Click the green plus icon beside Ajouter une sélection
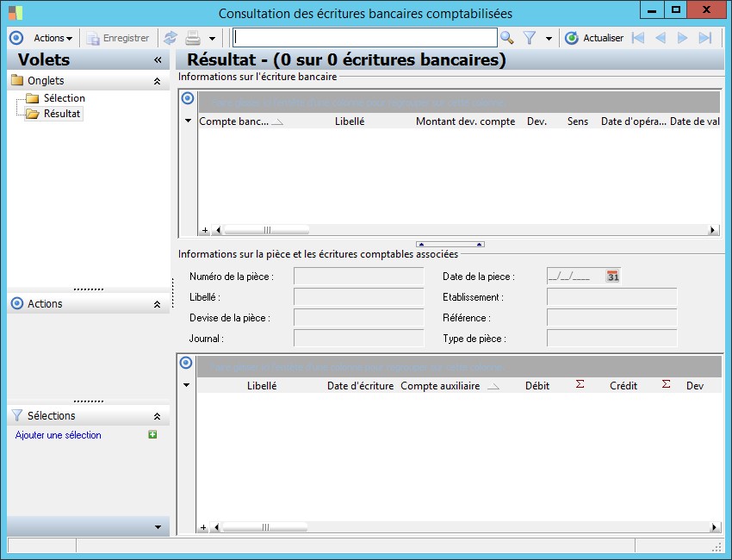732x560 pixels. pos(152,435)
